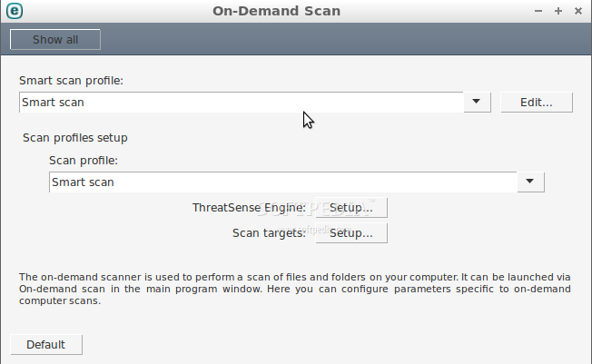The image size is (592, 364).
Task: Click the 'Scan profile:' label
Action: point(84,161)
